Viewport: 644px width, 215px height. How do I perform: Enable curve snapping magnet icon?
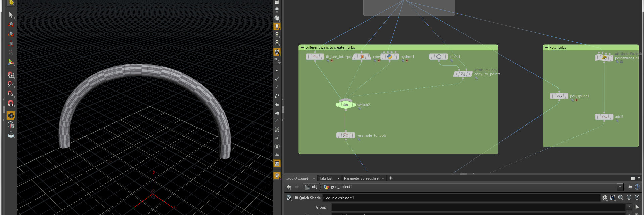click(x=11, y=84)
